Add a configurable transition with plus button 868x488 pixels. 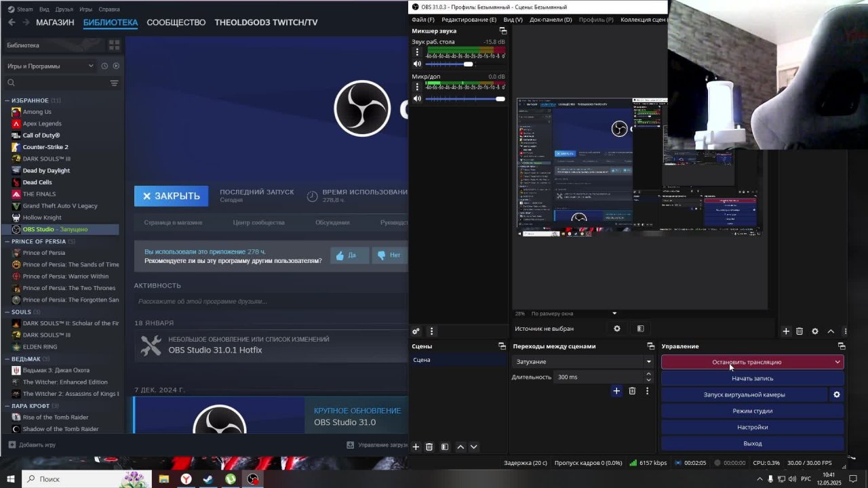click(616, 390)
